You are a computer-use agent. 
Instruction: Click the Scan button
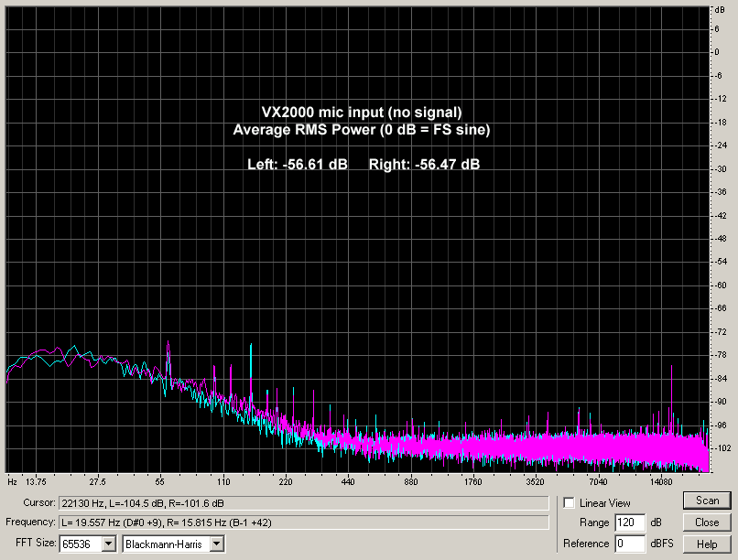point(707,501)
